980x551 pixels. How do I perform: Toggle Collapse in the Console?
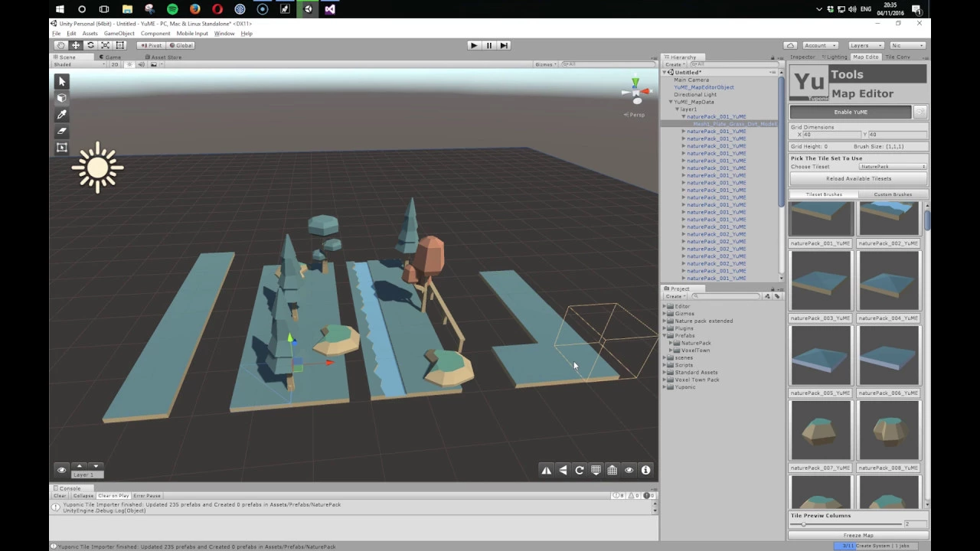pos(83,496)
